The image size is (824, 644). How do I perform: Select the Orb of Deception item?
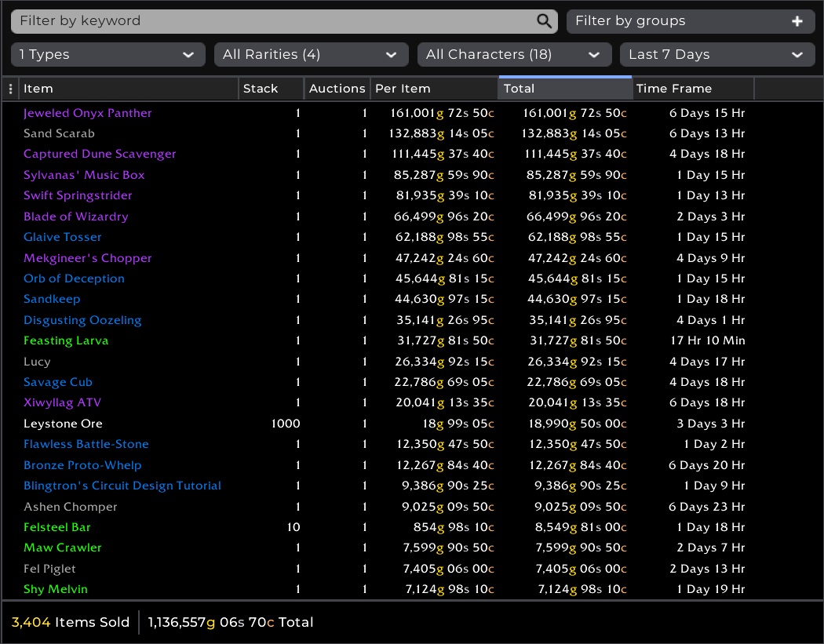74,278
